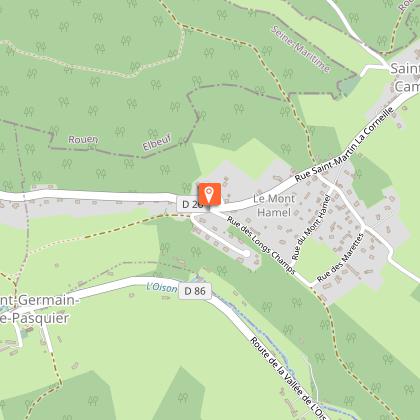Click the D 86 road shield

(x=195, y=291)
